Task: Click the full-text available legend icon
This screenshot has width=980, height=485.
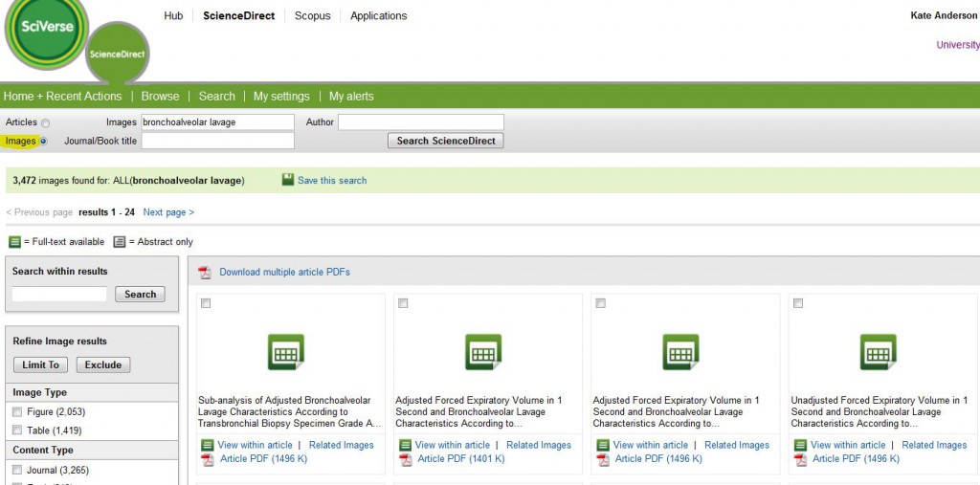Action: tap(14, 242)
